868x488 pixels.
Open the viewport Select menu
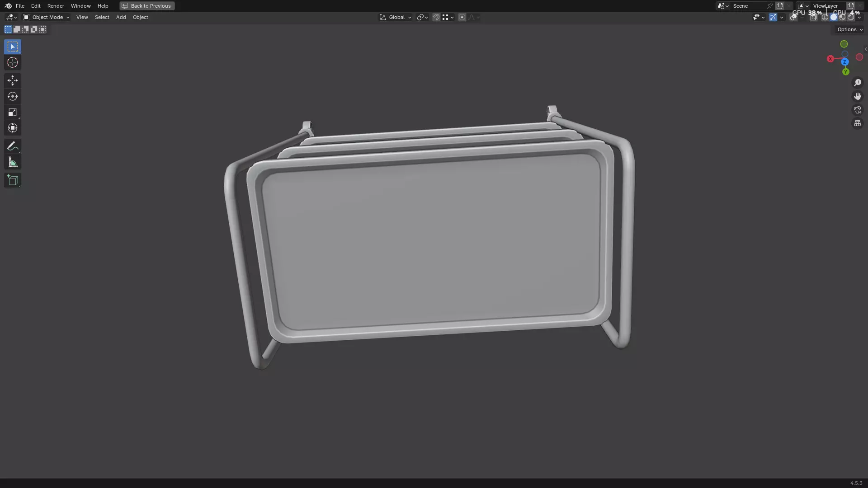tap(102, 17)
